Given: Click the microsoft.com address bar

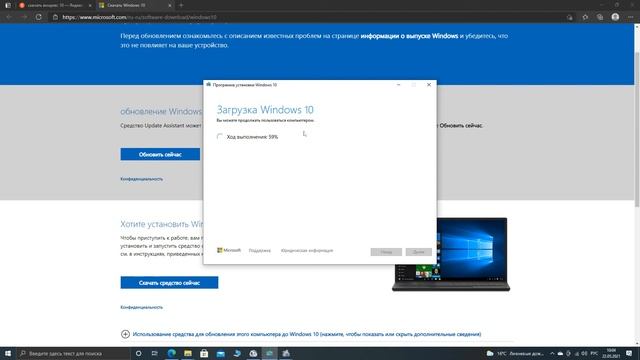Looking at the screenshot, I should (310, 17).
